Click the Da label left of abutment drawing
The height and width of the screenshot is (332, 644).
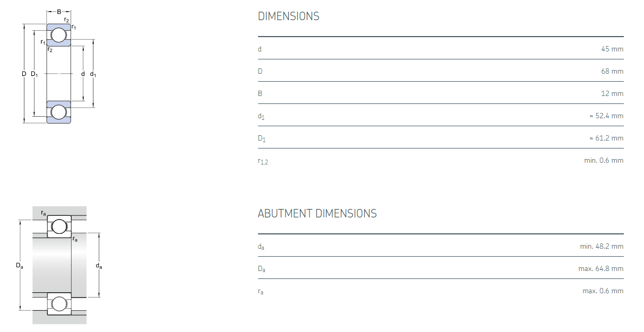(19, 265)
